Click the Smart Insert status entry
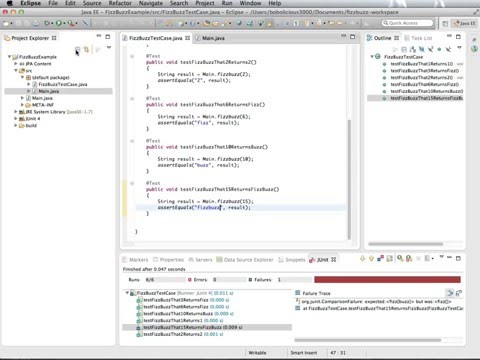Image resolution: width=480 pixels, height=360 pixels. [x=304, y=353]
